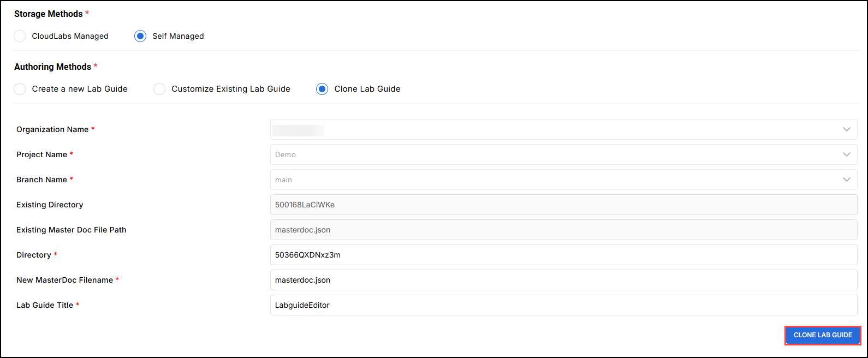Open the Project Name dropdown showing Demo
Image resolution: width=868 pixels, height=358 pixels.
pos(563,154)
